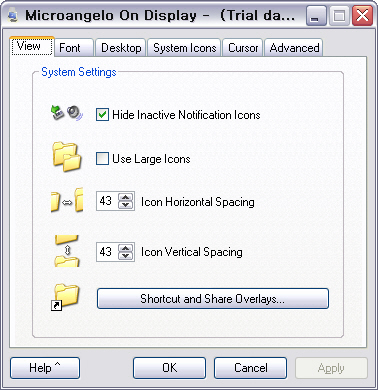Click the Icon Horizontal Spacing value field
The width and height of the screenshot is (378, 390).
point(107,201)
